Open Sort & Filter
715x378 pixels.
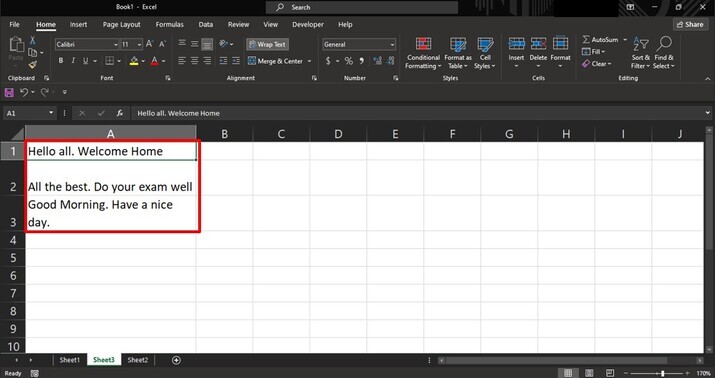coord(641,53)
